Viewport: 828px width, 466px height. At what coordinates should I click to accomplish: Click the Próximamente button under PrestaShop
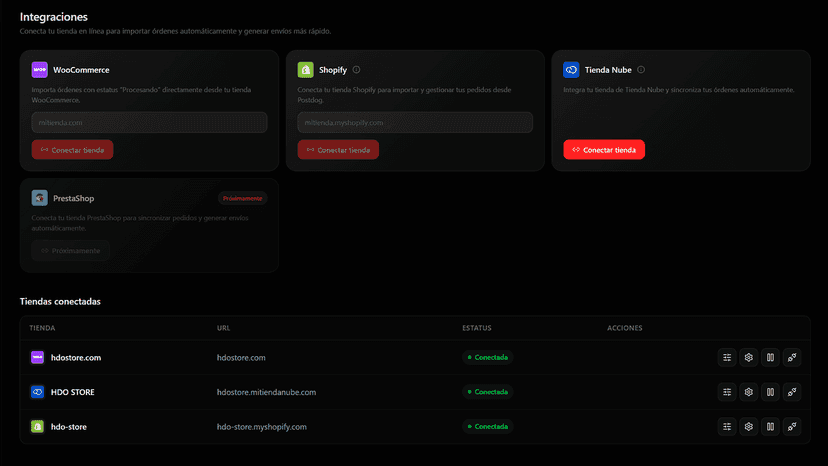point(71,250)
